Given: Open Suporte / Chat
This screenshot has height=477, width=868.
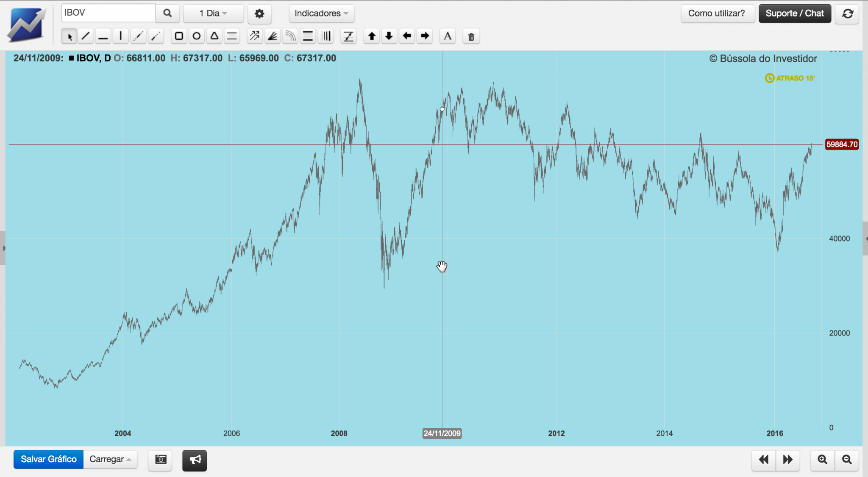Looking at the screenshot, I should point(795,14).
